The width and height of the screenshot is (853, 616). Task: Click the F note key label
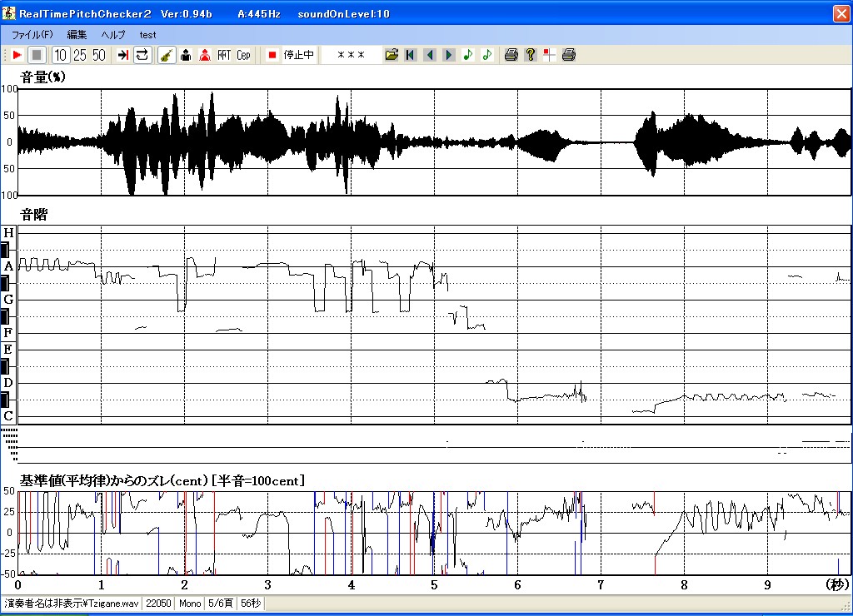pyautogui.click(x=8, y=333)
